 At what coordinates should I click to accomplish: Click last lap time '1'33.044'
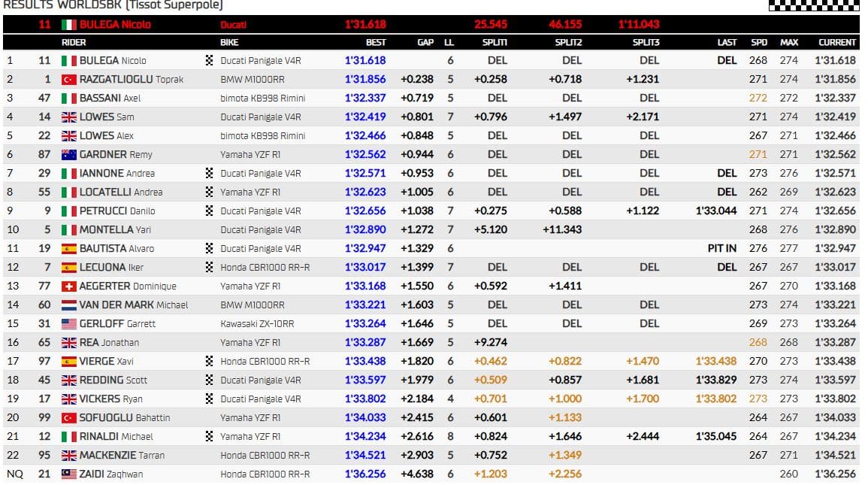coord(716,211)
